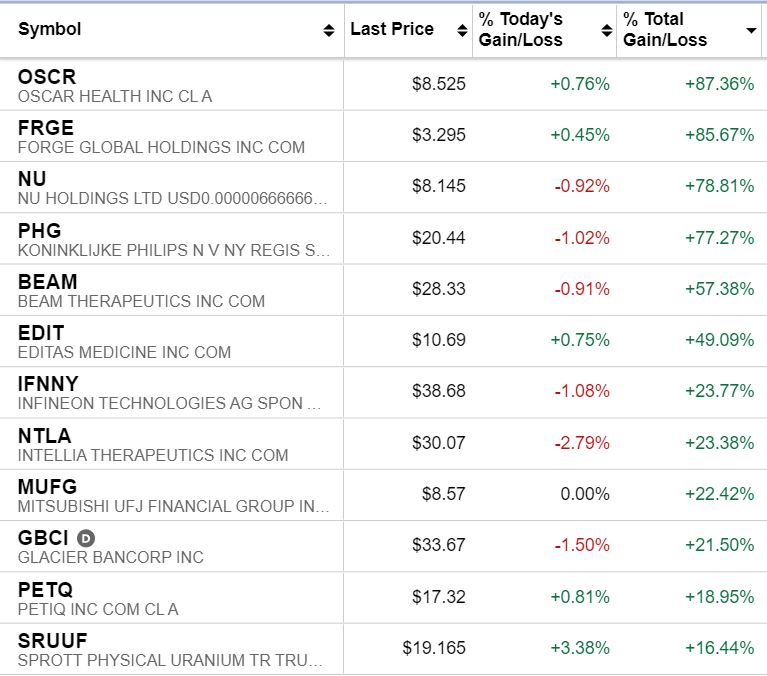Select the NU Holdings ticker
Screen dimensions: 767x676
click(32, 180)
